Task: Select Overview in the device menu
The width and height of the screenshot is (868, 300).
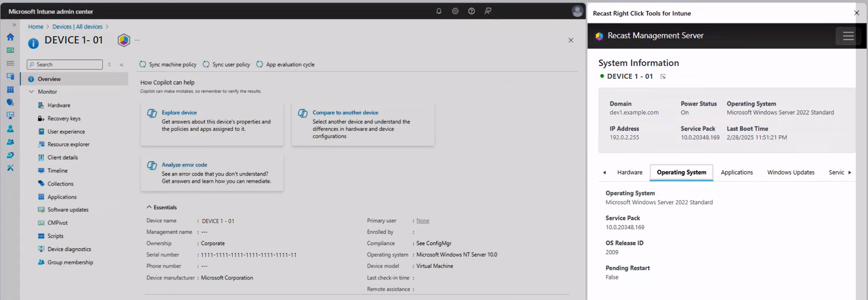Action: (74, 79)
